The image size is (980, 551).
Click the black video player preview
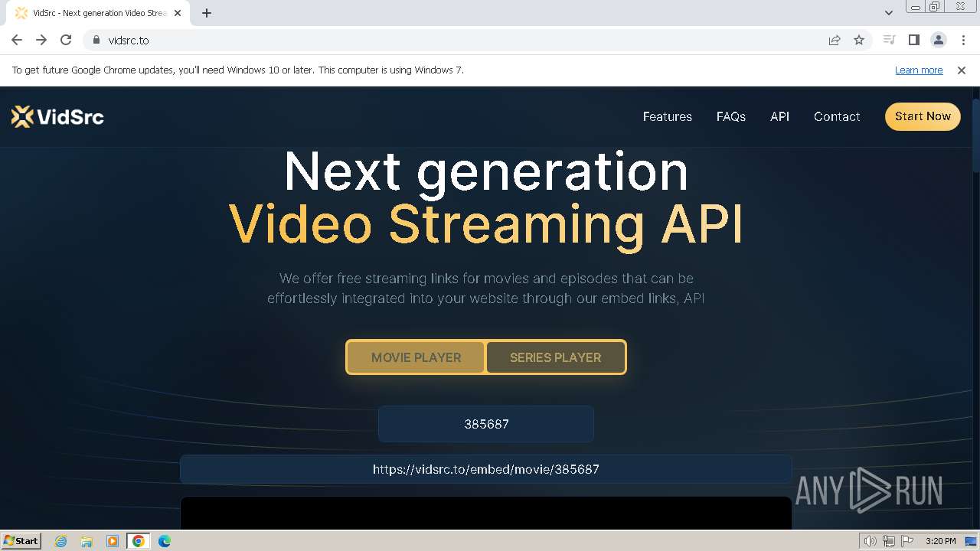[486, 513]
